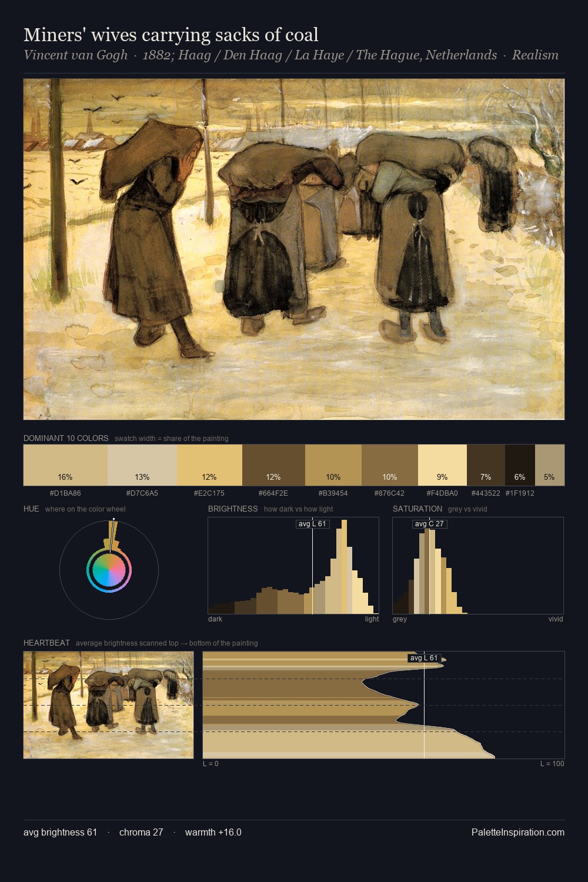Click the #D7C6A5 hex code text

pos(142,493)
